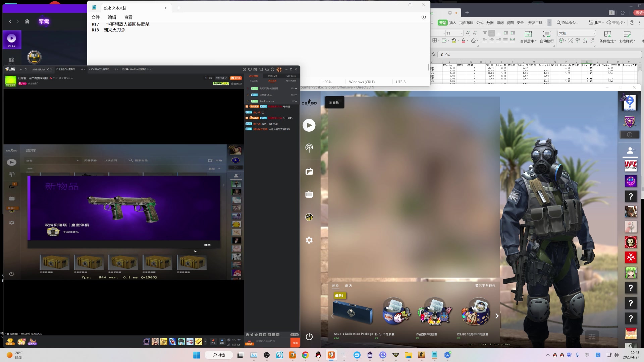This screenshot has height=362, width=644.
Task: Click the 主面板 button in CS:GO
Action: pos(334,103)
